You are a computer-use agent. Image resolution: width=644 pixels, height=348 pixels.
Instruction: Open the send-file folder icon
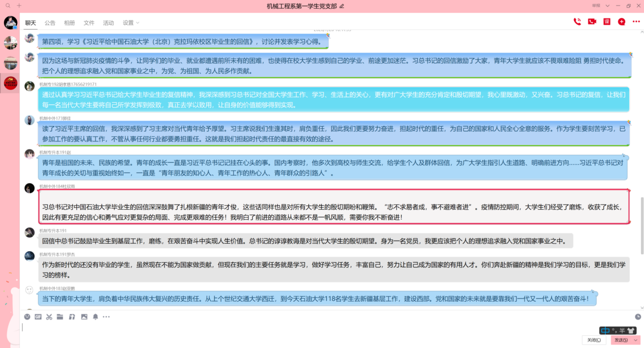pos(60,317)
